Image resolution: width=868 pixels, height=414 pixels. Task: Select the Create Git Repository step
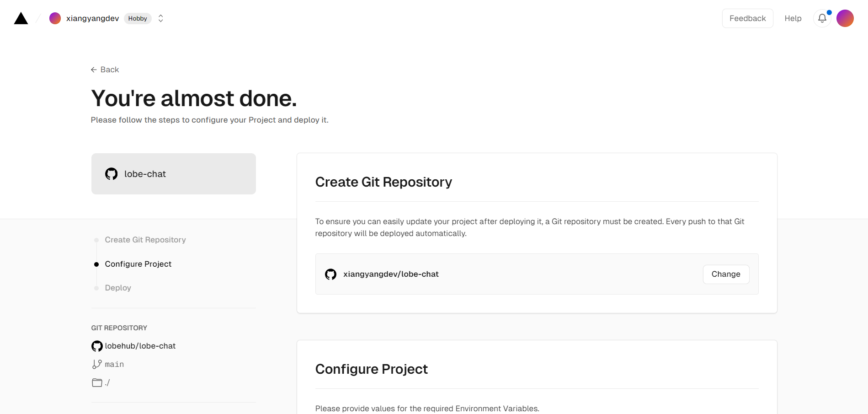point(145,240)
